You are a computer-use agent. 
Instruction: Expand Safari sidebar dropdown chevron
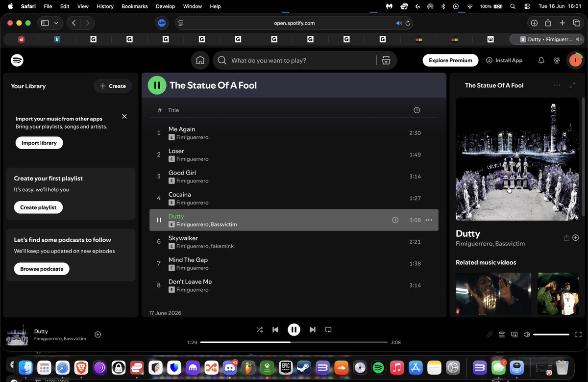click(56, 23)
